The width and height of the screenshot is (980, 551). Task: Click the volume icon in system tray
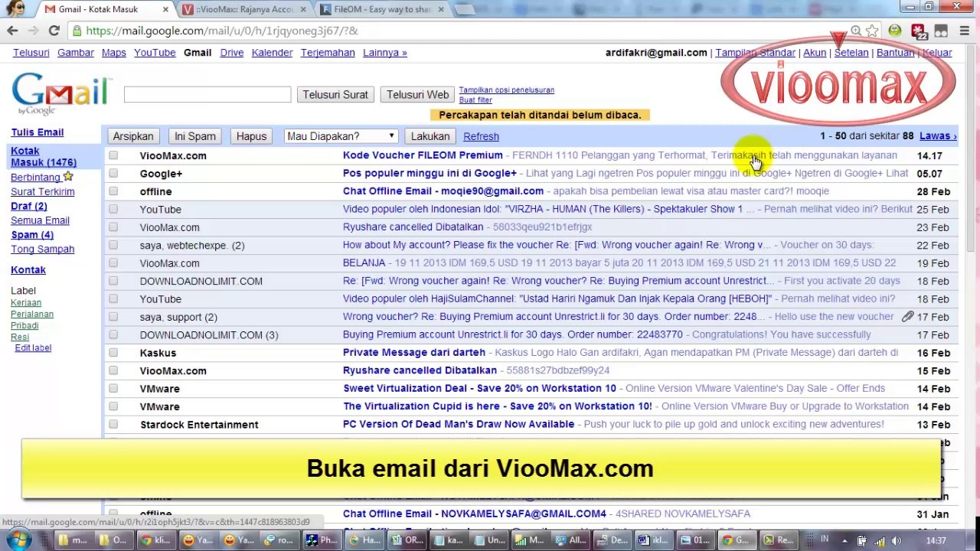coord(897,540)
